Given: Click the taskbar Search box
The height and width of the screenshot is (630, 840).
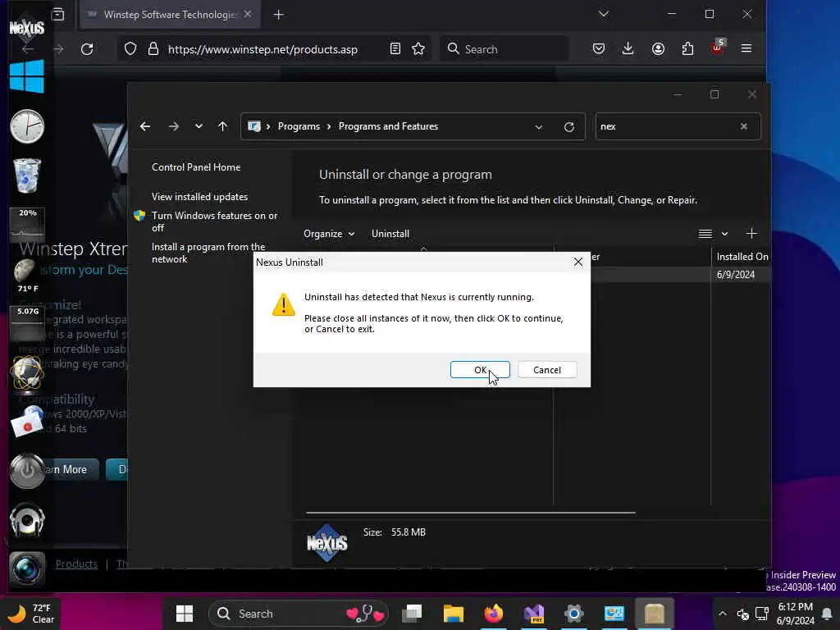Looking at the screenshot, I should pyautogui.click(x=299, y=614).
